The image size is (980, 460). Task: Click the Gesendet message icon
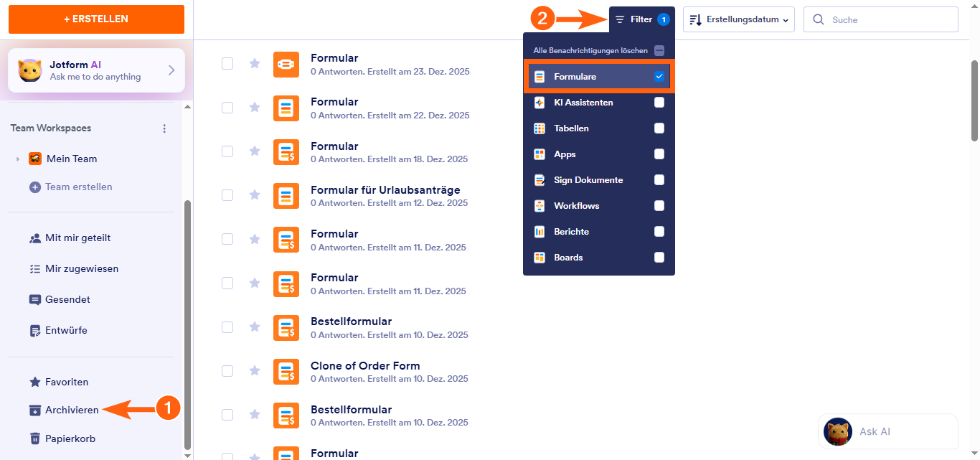point(34,299)
